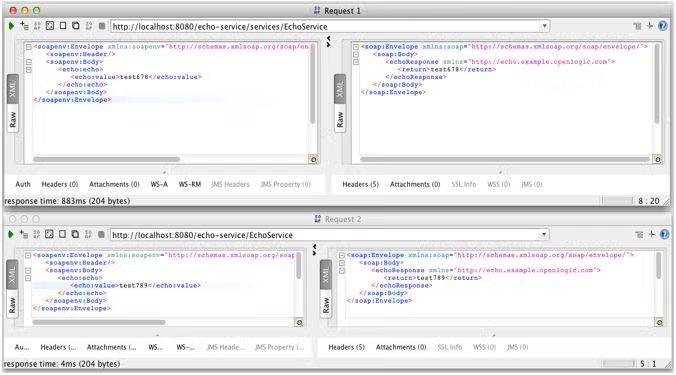676x375 pixels.
Task: Clone Request 2 with the overlapping squares icon
Action: tap(75, 234)
